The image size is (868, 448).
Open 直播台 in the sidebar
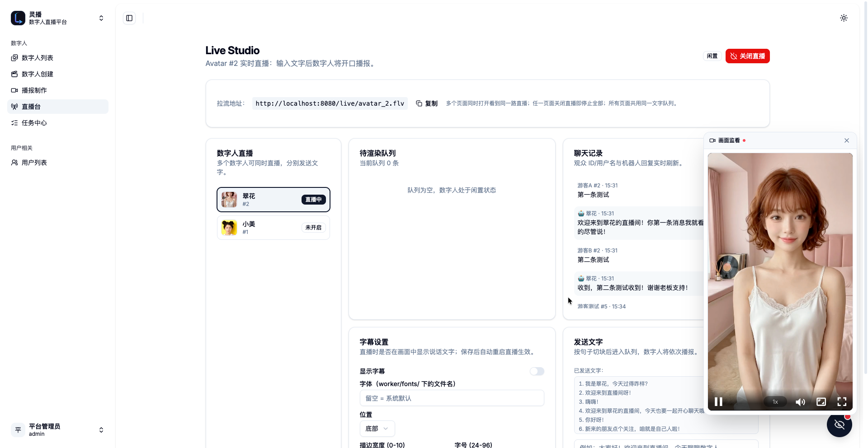pyautogui.click(x=58, y=107)
